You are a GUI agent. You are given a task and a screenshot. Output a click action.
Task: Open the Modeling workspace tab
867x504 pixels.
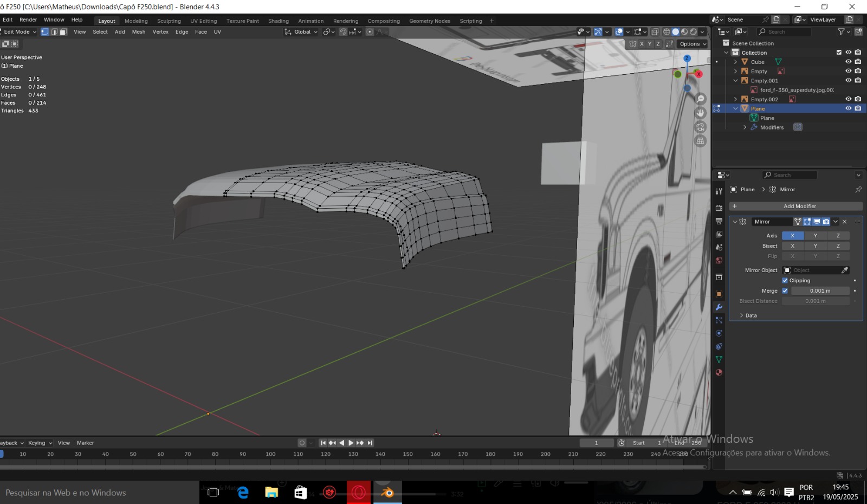(x=136, y=21)
